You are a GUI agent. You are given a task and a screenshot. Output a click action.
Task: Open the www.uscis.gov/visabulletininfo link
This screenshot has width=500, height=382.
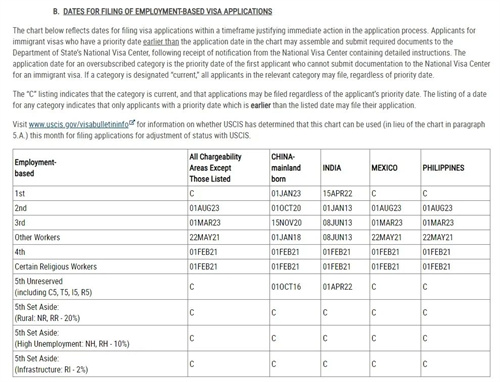pyautogui.click(x=79, y=125)
